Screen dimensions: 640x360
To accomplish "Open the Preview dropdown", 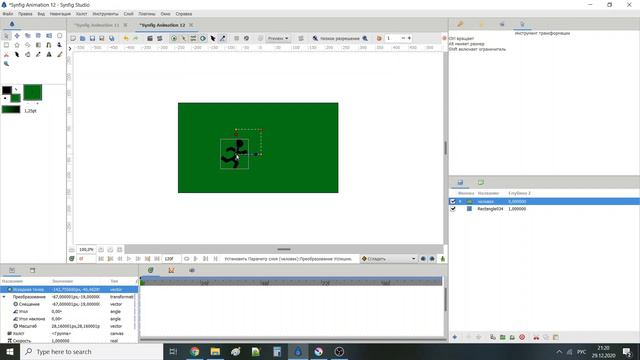I will coord(278,38).
